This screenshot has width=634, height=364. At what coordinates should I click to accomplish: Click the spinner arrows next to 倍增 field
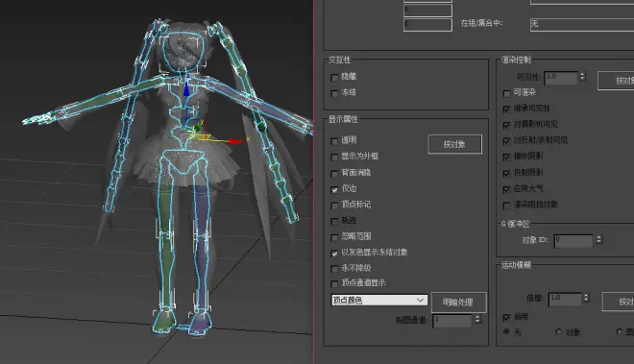tap(586, 298)
